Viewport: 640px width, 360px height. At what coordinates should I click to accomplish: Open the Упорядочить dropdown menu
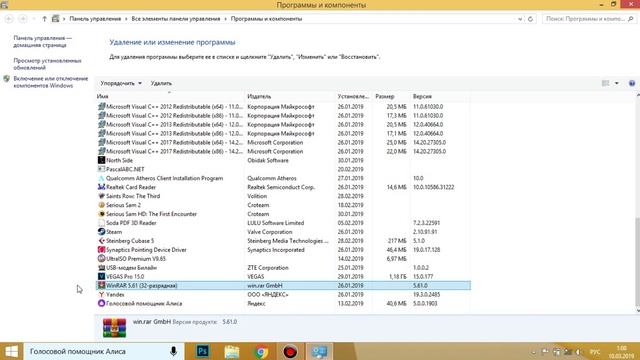pos(121,83)
